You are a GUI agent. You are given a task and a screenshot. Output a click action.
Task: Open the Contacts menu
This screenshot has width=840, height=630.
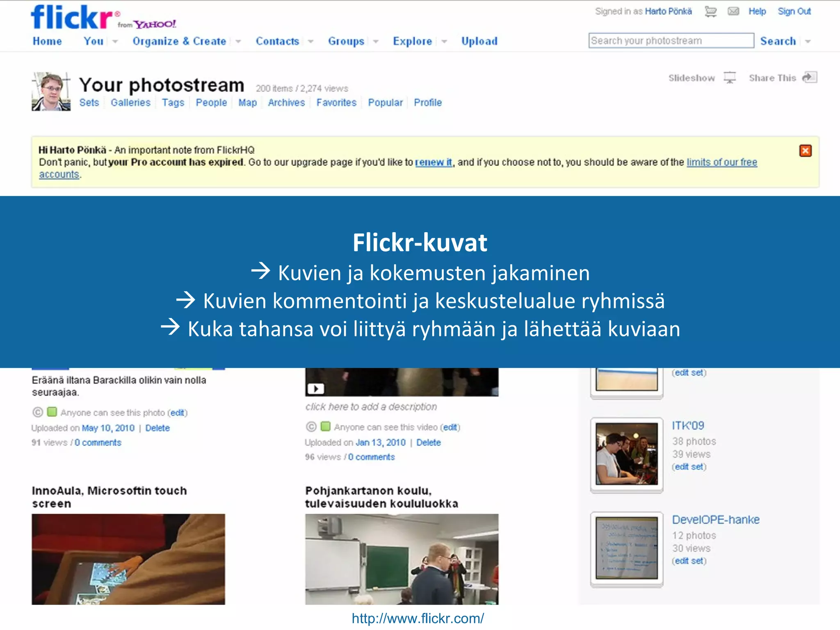point(277,41)
